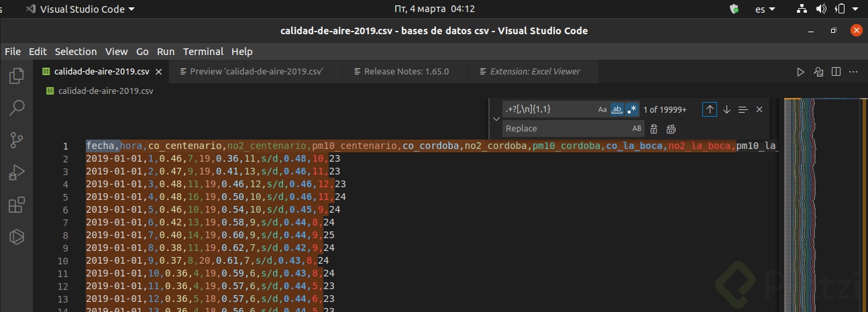The width and height of the screenshot is (868, 312).
Task: Split the editor to the right
Action: point(836,72)
